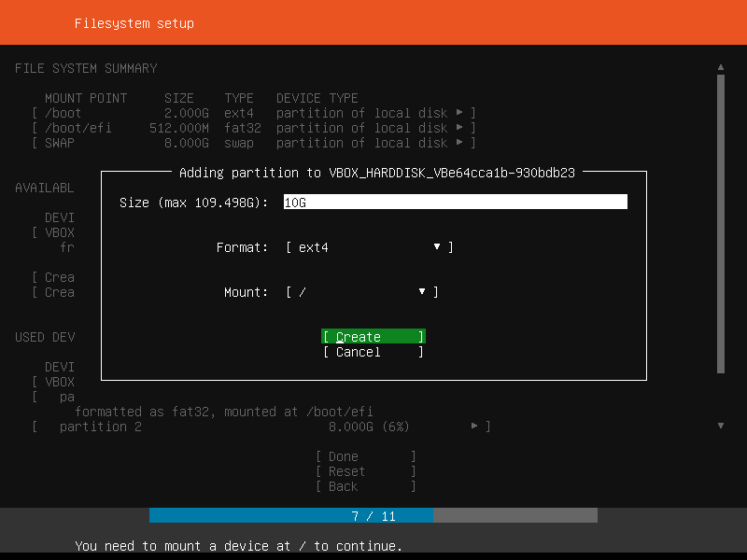Click the vertical scrollbar track
Screen dimensions: 747x560
(721, 224)
